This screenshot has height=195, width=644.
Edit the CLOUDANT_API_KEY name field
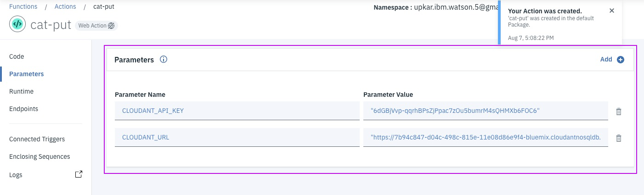(x=237, y=111)
